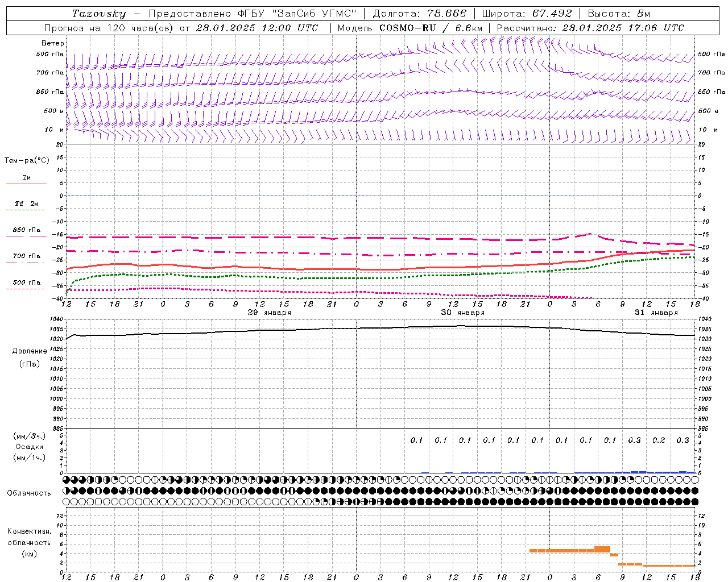Click the "(мм/1ч.)" precipitation unit label

tap(29, 458)
